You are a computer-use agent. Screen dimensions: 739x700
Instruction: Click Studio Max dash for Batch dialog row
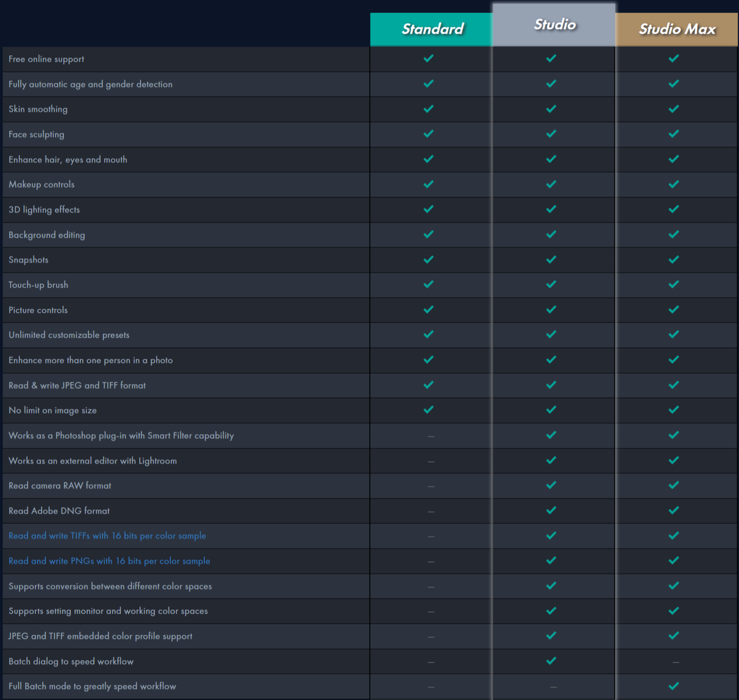tap(676, 662)
